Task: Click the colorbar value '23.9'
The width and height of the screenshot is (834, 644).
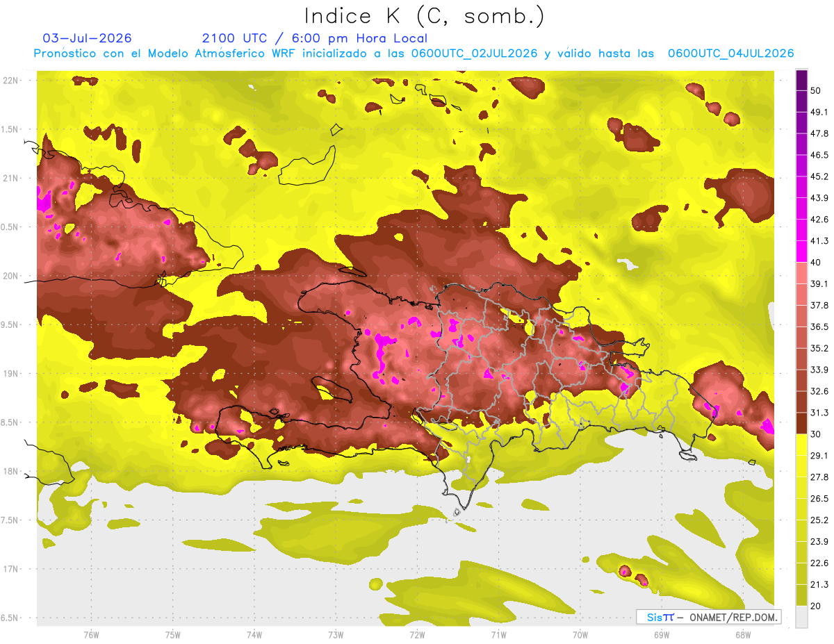Action: click(819, 541)
